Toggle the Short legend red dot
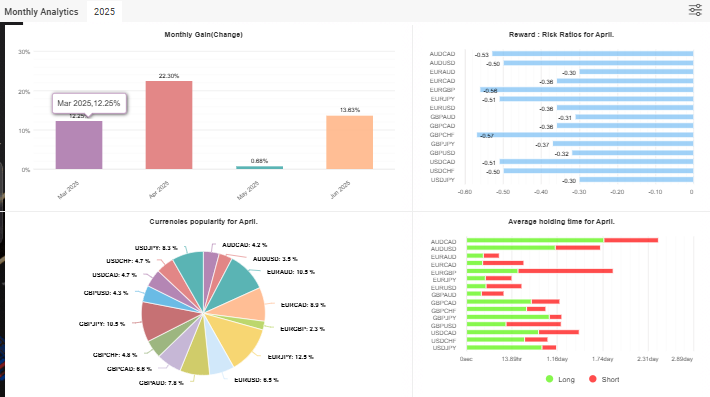The image size is (710, 397). [593, 379]
